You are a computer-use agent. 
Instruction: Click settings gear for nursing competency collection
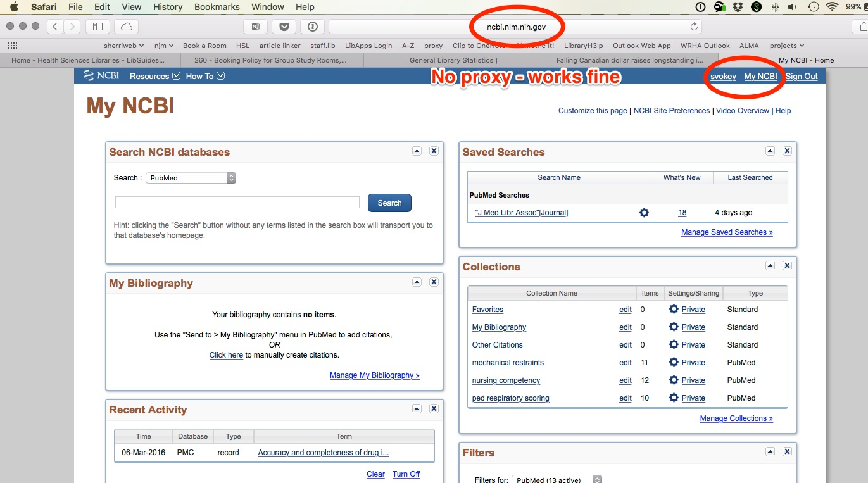[674, 380]
